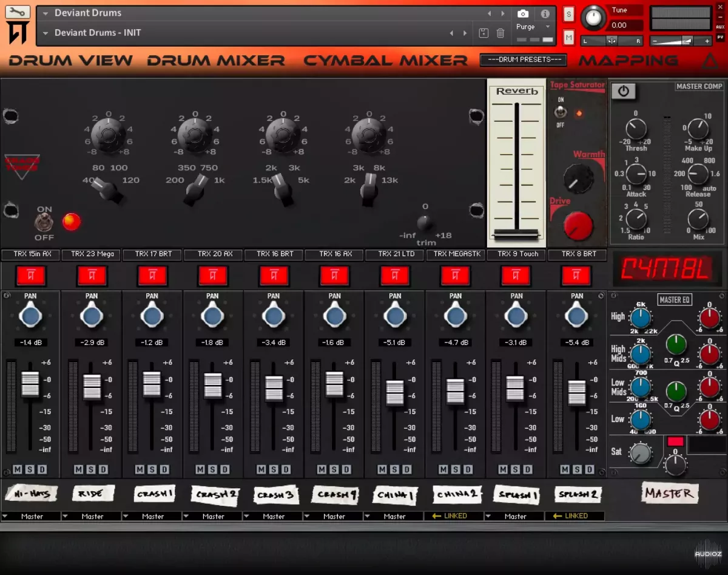
Task: Open the instrument info icon
Action: [x=545, y=13]
